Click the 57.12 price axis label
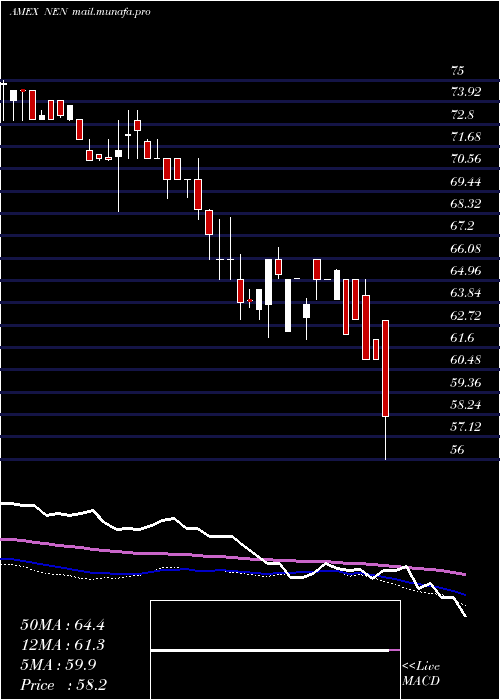Image resolution: width=500 pixels, height=700 pixels. click(x=467, y=427)
